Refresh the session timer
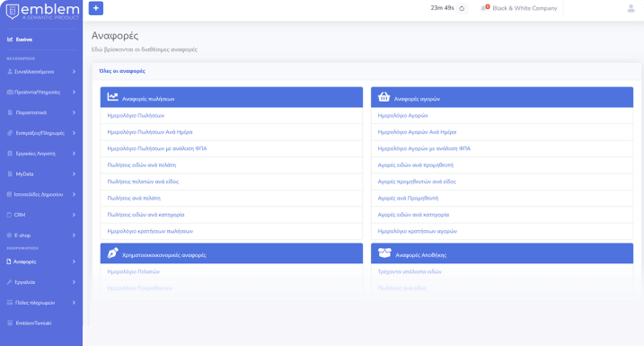Image resolution: width=644 pixels, height=346 pixels. point(462,8)
